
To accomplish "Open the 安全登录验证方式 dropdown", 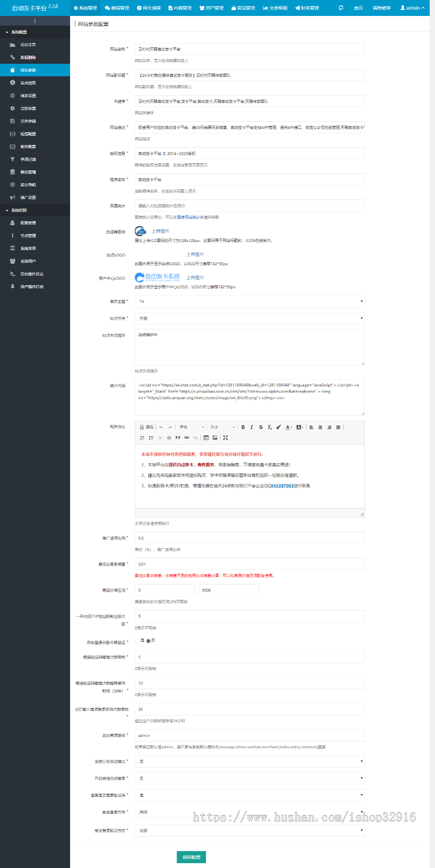I will click(249, 830).
